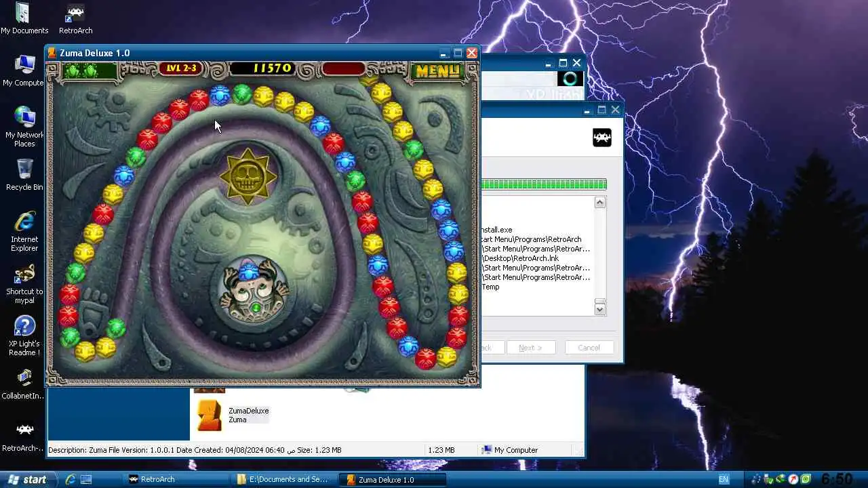Click the golden sun skull emblem
The image size is (868, 488).
coord(248,176)
